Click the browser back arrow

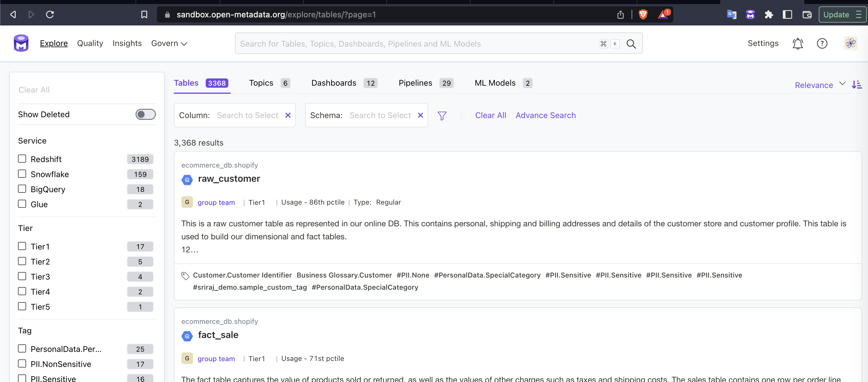[x=13, y=14]
